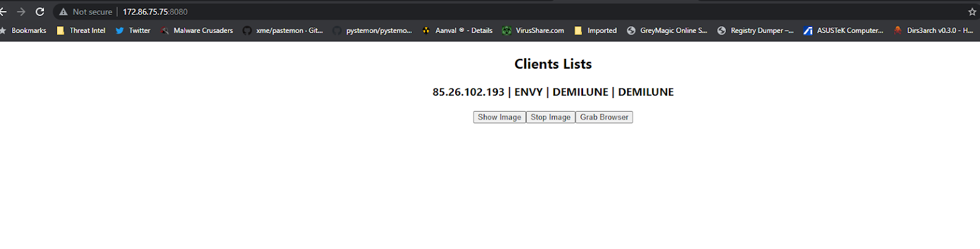Click the ENVY text in client row
The height and width of the screenshot is (249, 980).
[529, 92]
